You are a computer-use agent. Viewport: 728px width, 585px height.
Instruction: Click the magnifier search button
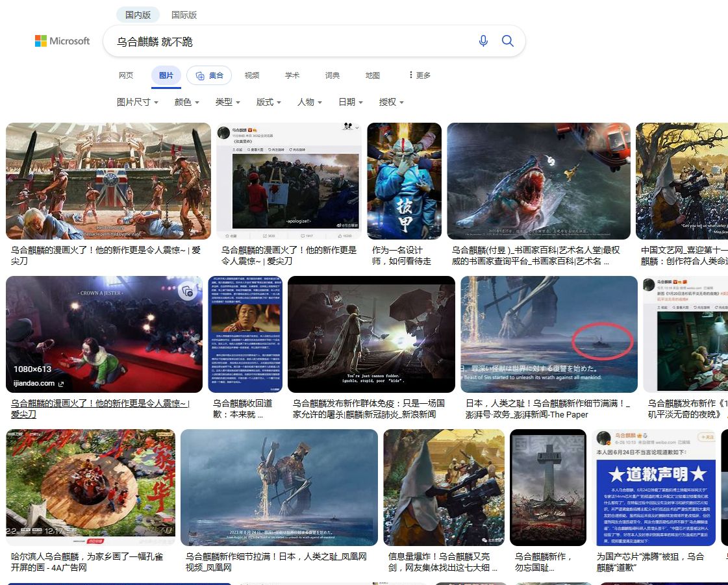(507, 41)
